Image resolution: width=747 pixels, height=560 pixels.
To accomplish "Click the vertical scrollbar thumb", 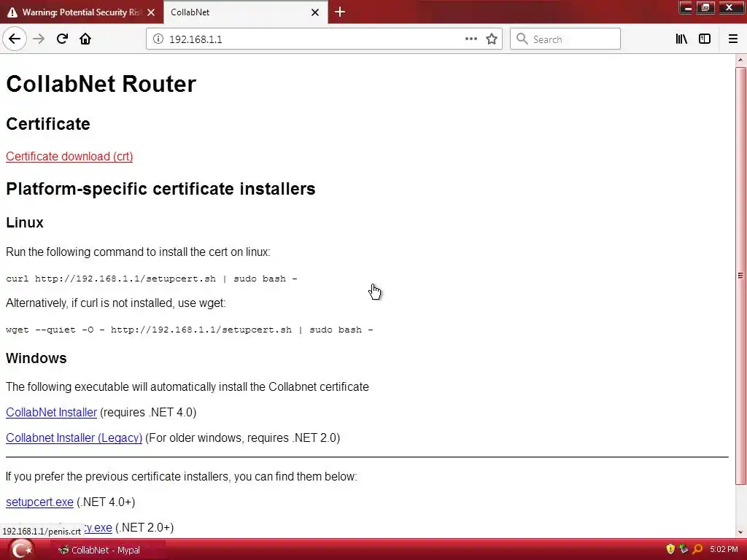I will coord(740,276).
